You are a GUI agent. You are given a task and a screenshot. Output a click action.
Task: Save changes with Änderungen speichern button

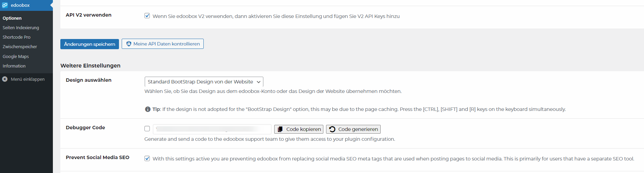click(89, 44)
